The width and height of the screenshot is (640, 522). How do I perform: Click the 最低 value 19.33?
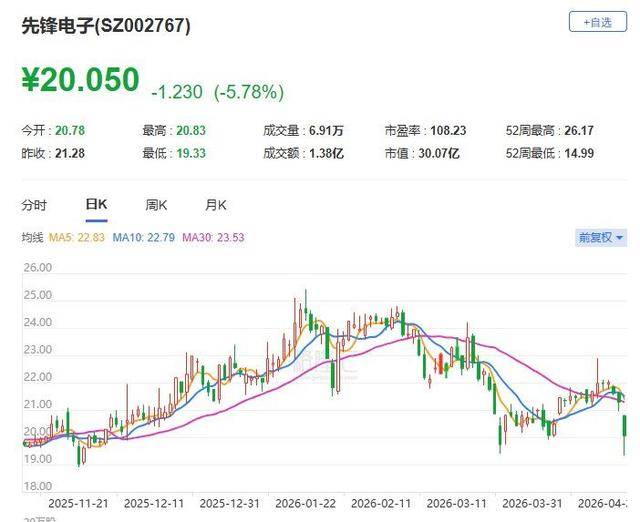point(191,153)
